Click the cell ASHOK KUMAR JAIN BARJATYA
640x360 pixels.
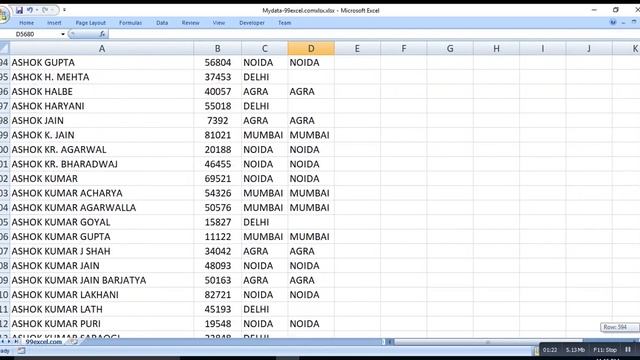coord(102,280)
